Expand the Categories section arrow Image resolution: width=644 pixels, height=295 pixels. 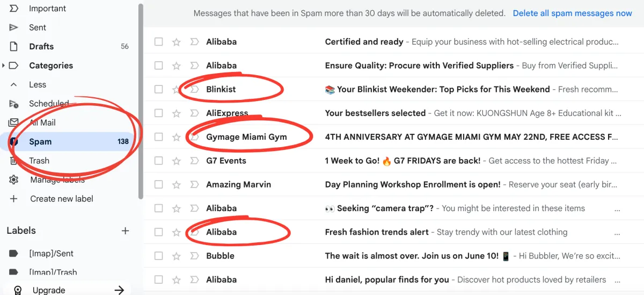click(4, 66)
